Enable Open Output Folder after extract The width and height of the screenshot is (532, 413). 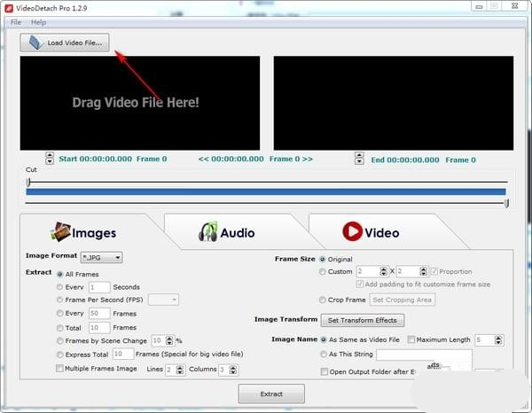click(325, 371)
